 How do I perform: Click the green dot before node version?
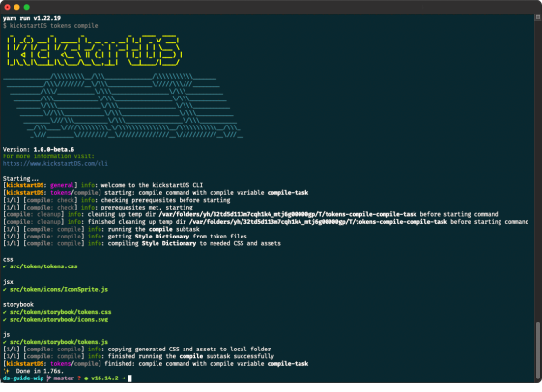click(86, 378)
